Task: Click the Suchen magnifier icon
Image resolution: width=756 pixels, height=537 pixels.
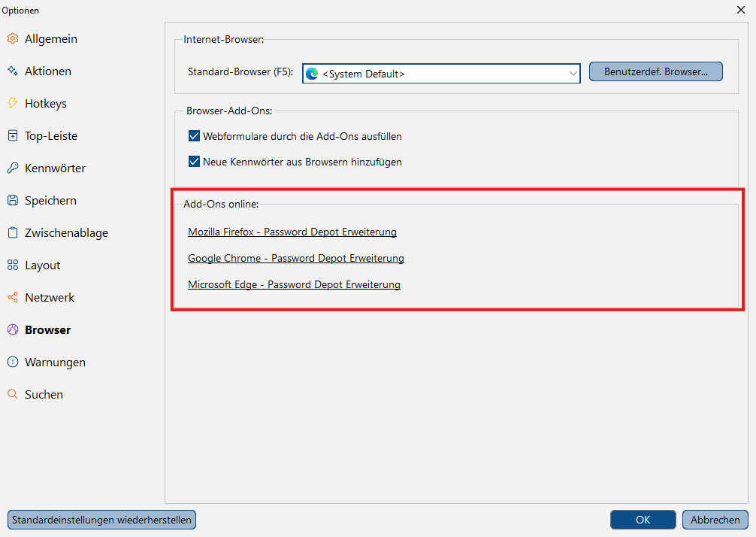Action: 13,394
